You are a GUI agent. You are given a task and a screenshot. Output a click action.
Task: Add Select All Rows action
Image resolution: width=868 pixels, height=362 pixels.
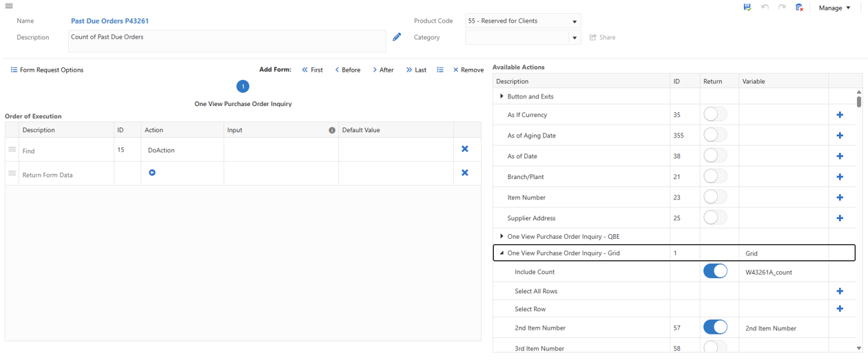tap(840, 291)
